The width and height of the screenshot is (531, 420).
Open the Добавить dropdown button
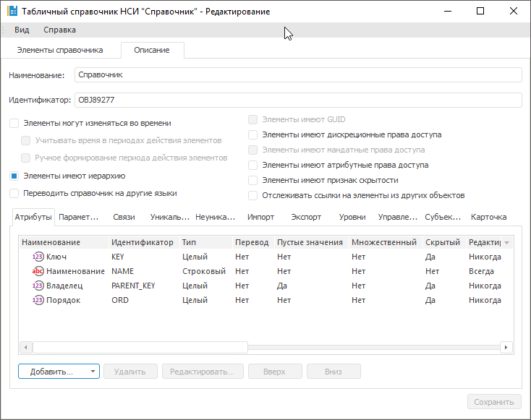point(59,372)
